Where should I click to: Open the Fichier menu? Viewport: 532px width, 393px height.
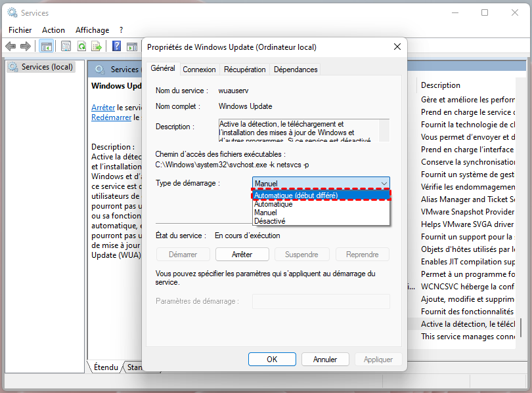coord(20,30)
